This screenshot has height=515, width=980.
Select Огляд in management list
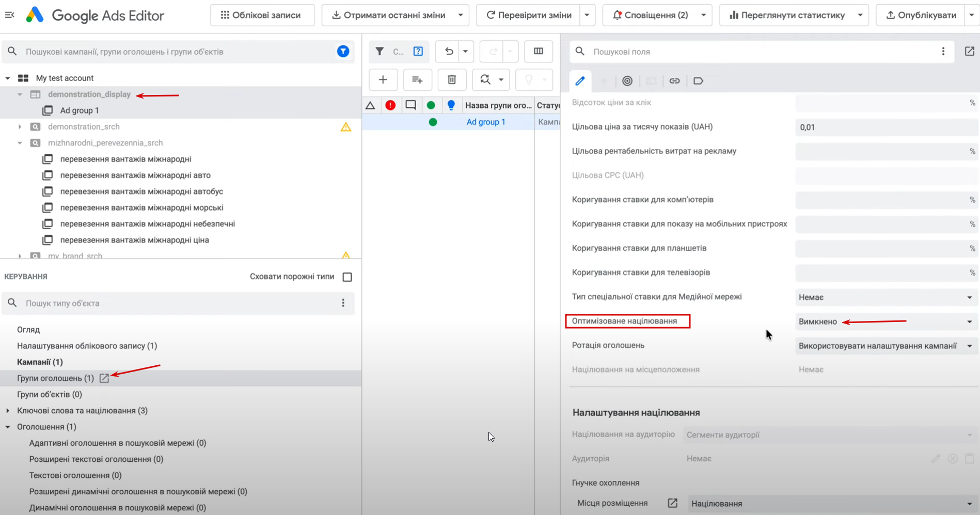(x=28, y=330)
